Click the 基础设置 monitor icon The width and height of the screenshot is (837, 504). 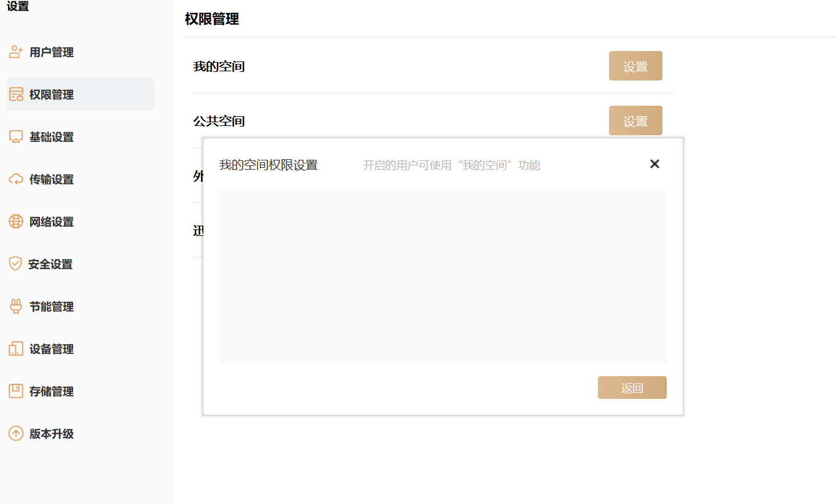click(x=16, y=137)
